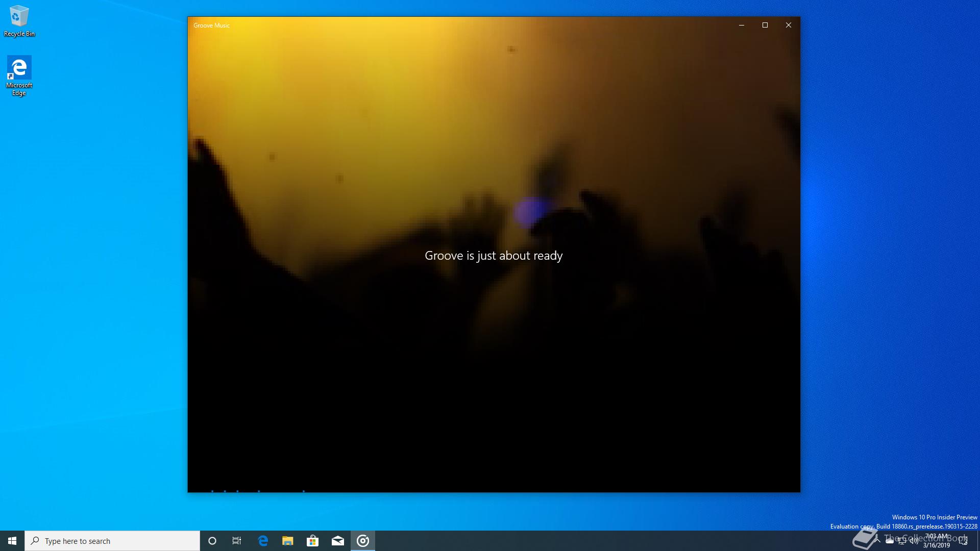Open the volume speaker tray icon

914,541
